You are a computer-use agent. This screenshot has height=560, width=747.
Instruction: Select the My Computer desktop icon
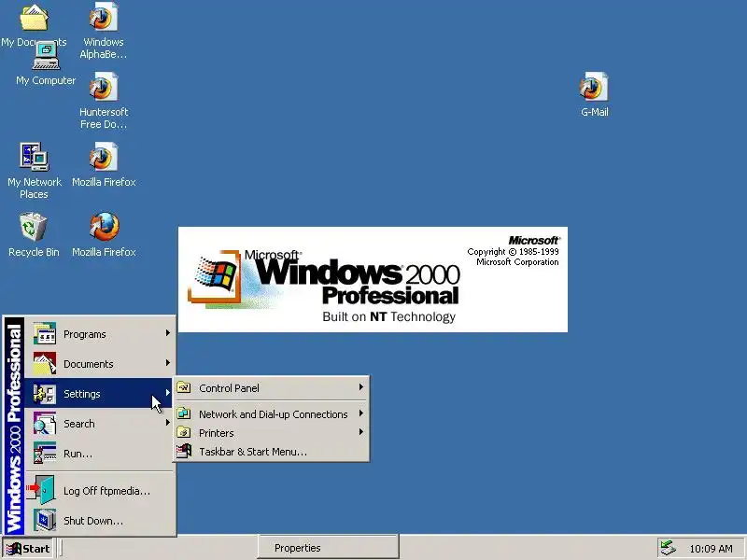(46, 56)
